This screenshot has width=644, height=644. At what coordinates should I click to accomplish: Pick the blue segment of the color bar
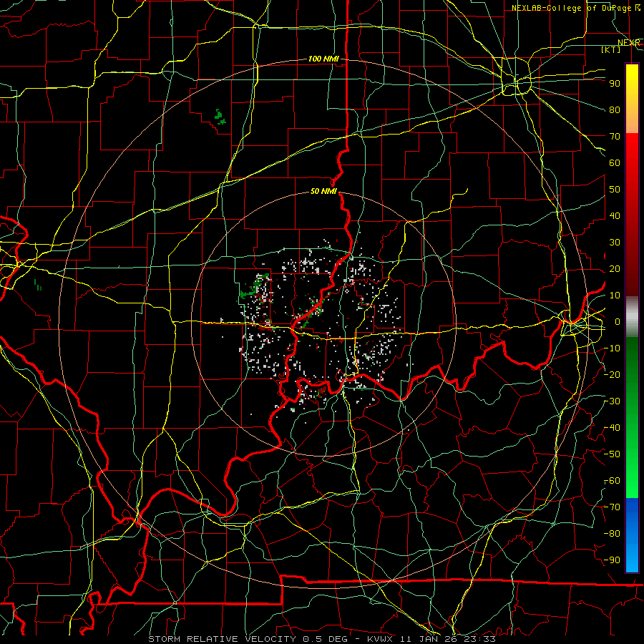632,535
